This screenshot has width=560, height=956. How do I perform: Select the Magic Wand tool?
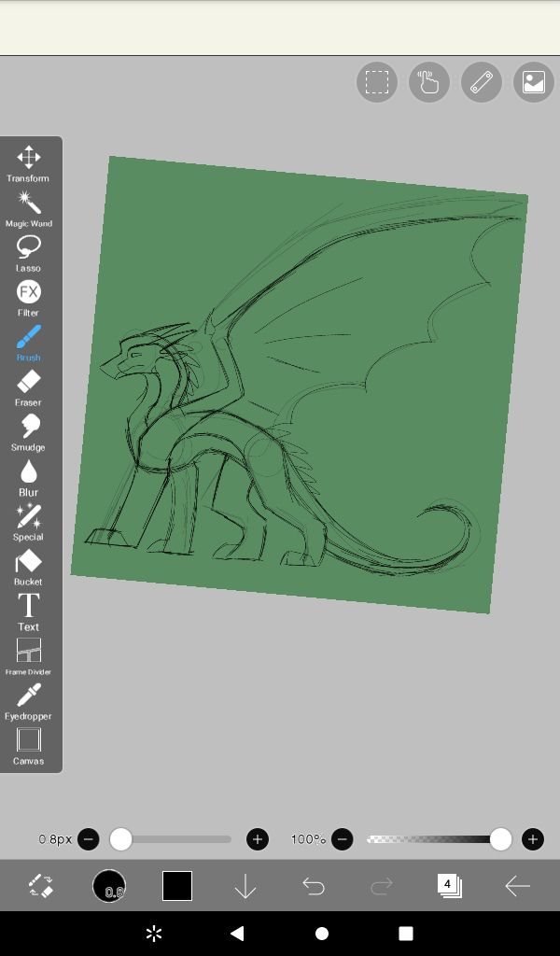(x=28, y=208)
